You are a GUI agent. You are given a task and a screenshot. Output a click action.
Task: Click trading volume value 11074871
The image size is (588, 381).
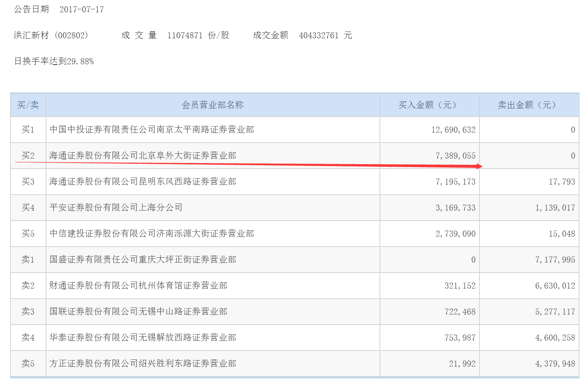[185, 35]
